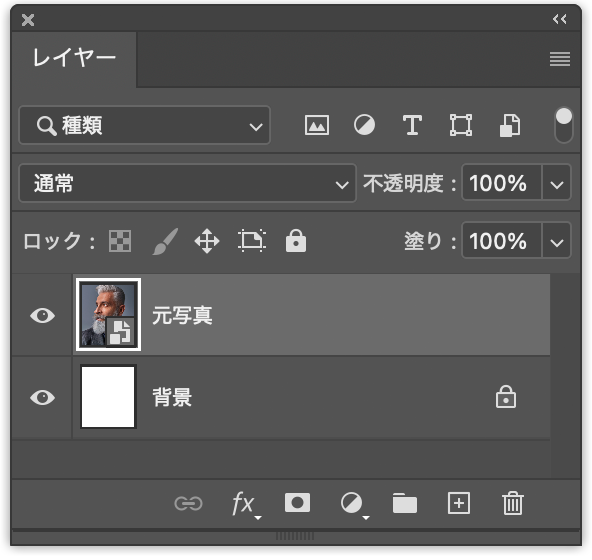Lock transparent pixels checkerboard icon
Screen dimensions: 592x560
pos(120,241)
